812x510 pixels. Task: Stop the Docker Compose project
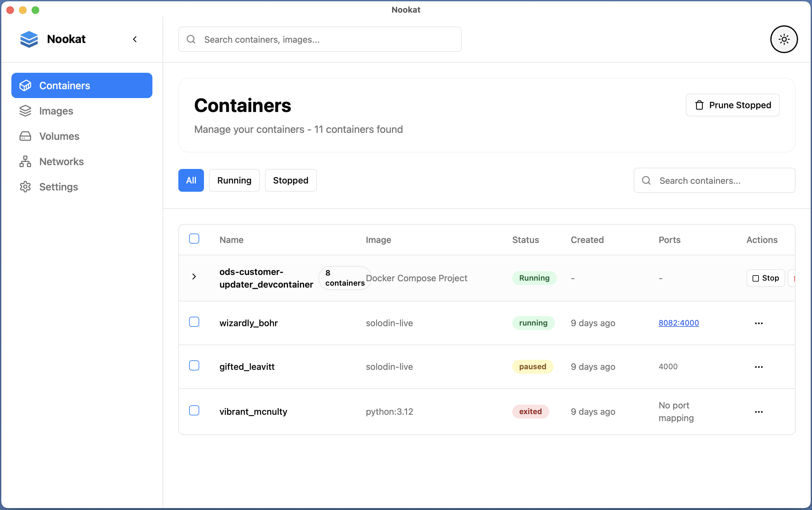(765, 278)
